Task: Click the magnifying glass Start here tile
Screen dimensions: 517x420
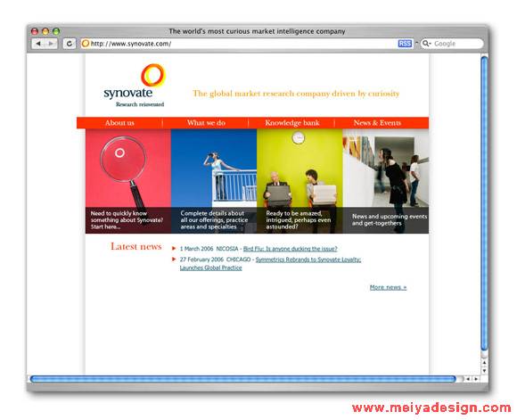Action: click(128, 181)
